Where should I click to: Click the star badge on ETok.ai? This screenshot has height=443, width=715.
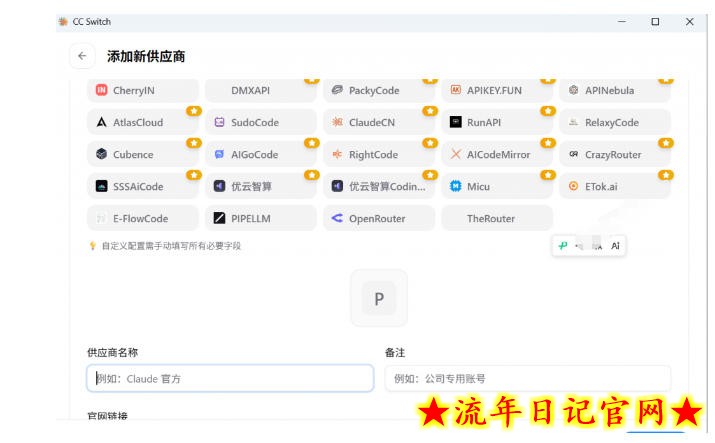(x=666, y=175)
